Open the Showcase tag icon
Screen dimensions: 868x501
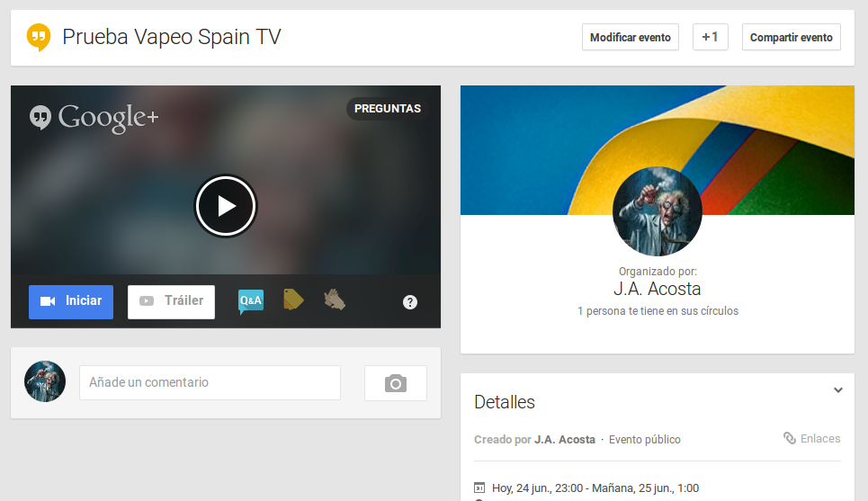coord(293,300)
